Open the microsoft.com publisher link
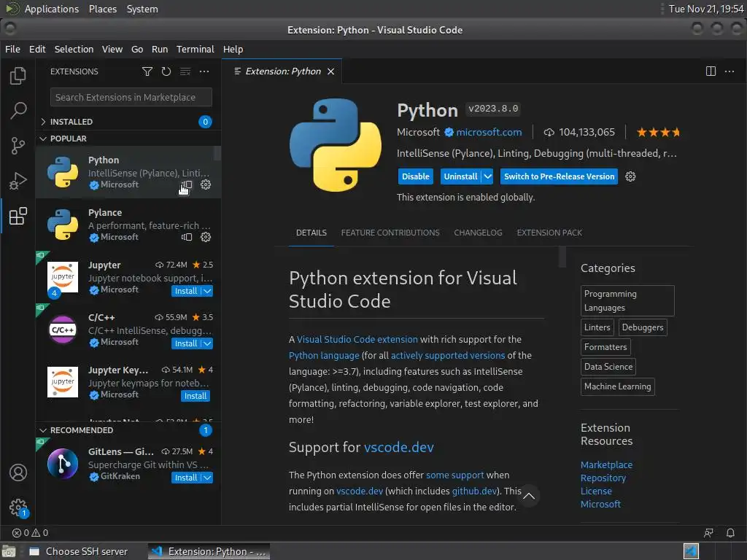747x560 pixels. [x=489, y=133]
